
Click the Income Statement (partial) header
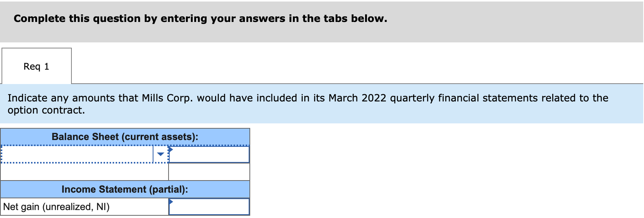click(x=125, y=189)
